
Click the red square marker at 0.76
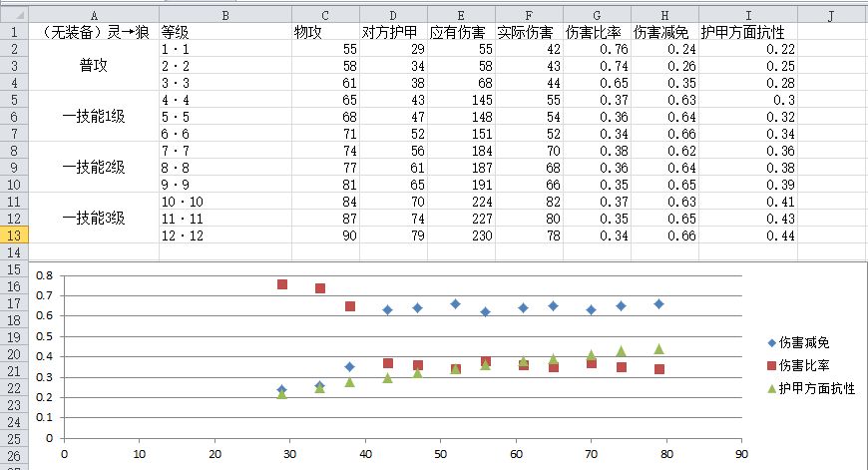coord(282,284)
